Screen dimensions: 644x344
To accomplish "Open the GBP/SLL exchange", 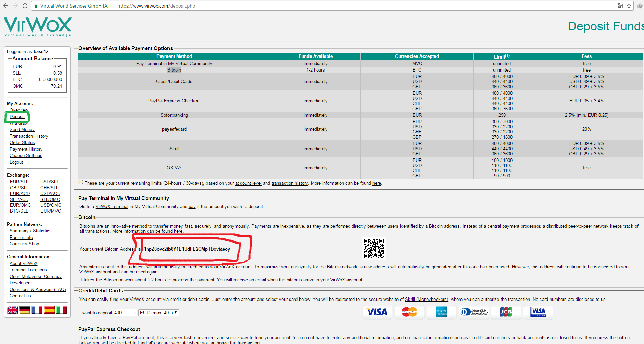I will (x=19, y=188).
